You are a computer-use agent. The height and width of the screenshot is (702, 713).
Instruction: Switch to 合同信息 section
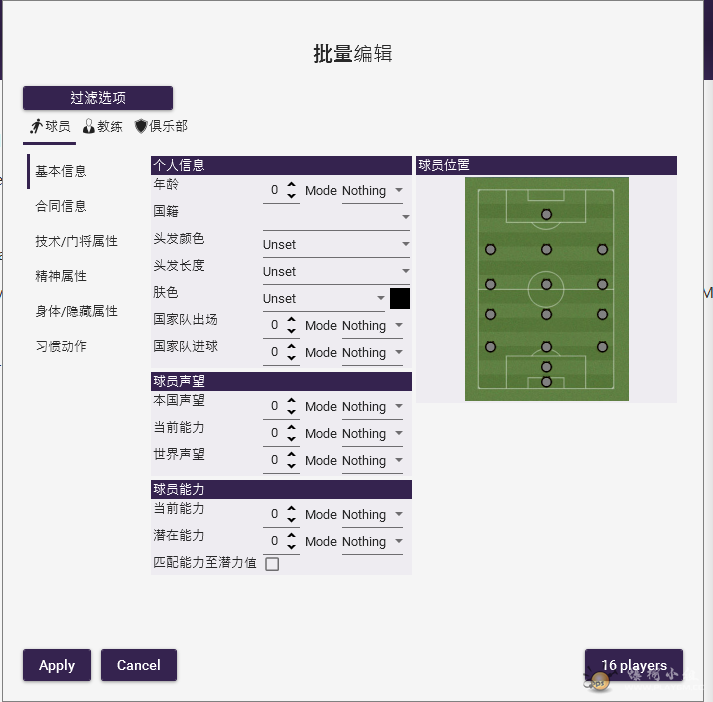click(x=61, y=206)
